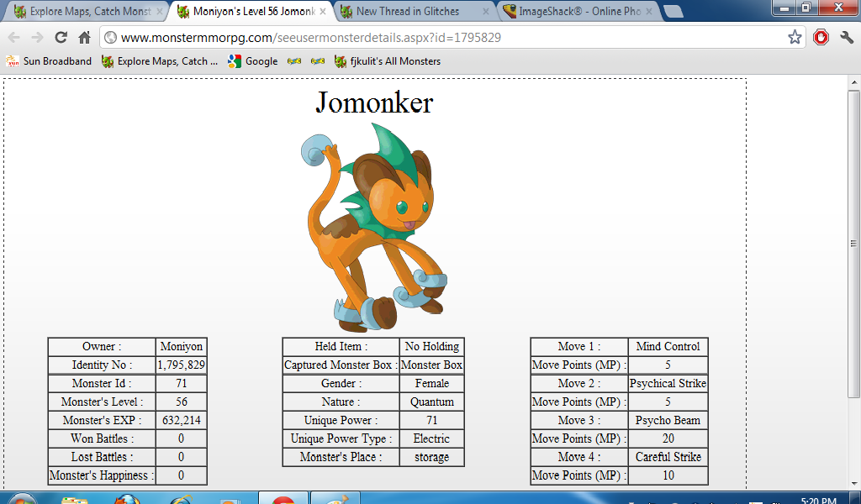
Task: Close the Moniyon's Level 56 Jomonker tab
Action: click(x=323, y=12)
